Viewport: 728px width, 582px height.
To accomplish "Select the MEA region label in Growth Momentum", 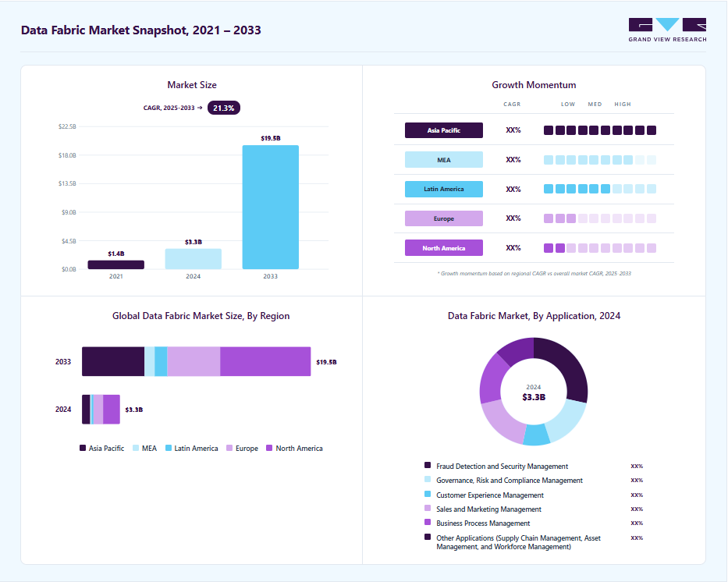I will 443,160.
